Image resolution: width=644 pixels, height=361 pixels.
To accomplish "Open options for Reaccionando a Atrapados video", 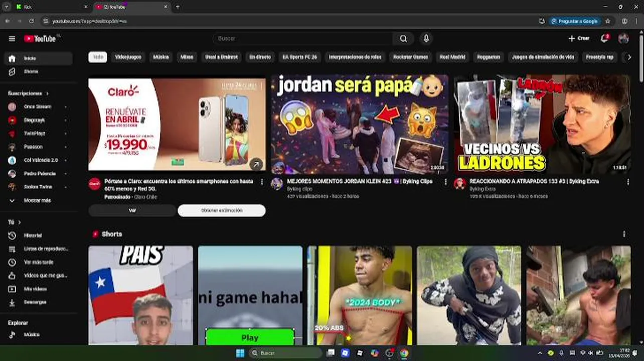I will coord(627,183).
